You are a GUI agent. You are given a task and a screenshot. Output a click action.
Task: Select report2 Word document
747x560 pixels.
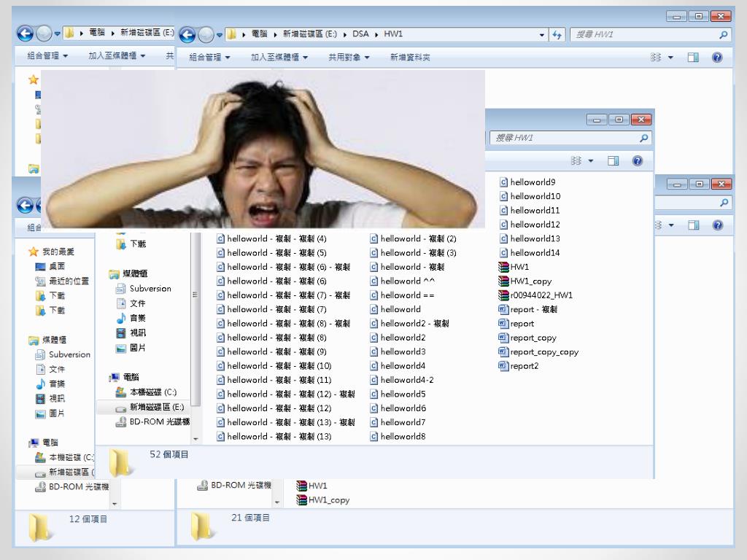point(519,366)
